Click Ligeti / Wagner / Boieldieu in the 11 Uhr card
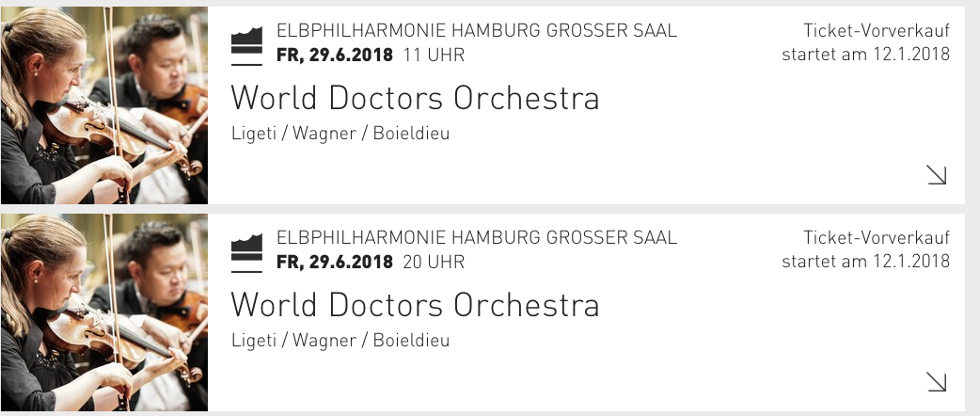This screenshot has height=416, width=980. pos(340,134)
